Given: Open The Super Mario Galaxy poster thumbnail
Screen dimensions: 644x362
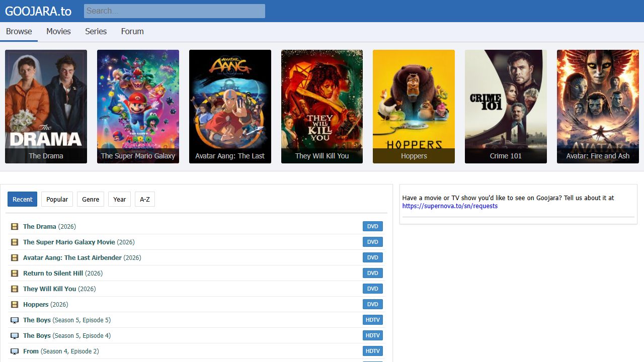Looking at the screenshot, I should (x=138, y=107).
